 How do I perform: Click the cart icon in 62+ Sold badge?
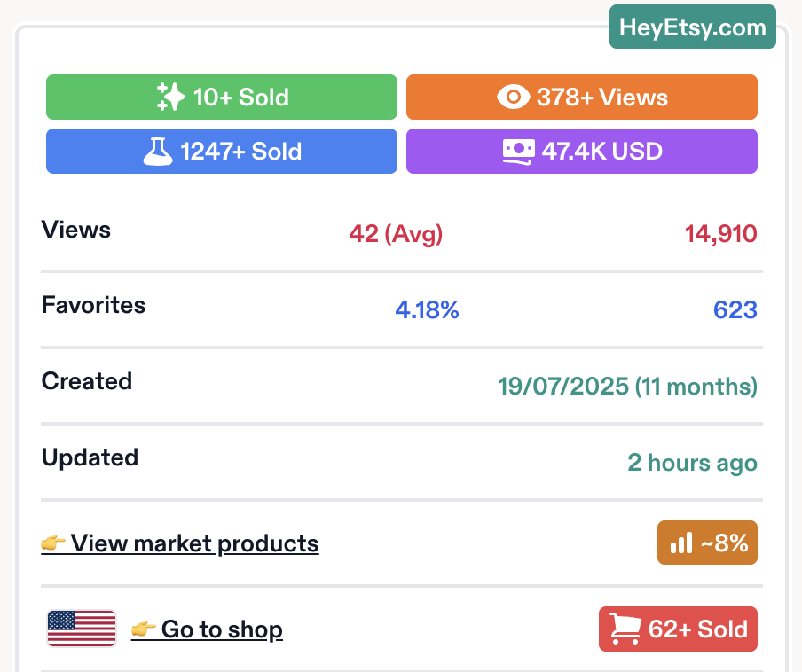point(625,629)
